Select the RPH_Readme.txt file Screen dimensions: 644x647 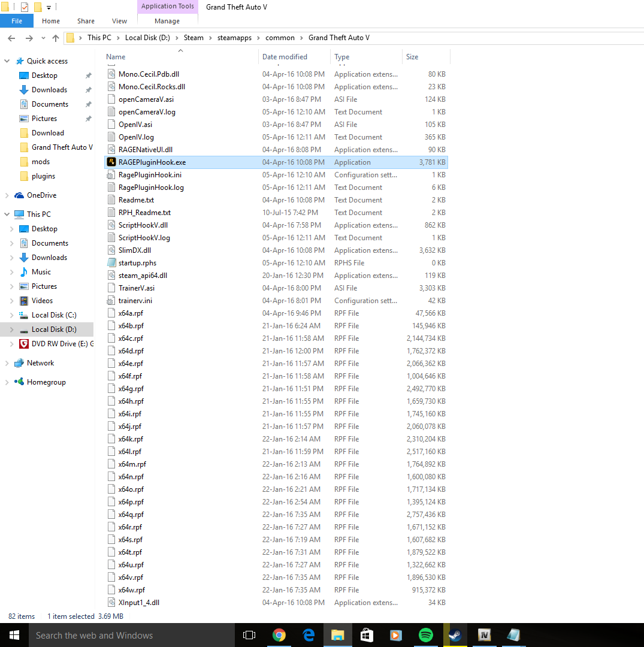pyautogui.click(x=276, y=213)
